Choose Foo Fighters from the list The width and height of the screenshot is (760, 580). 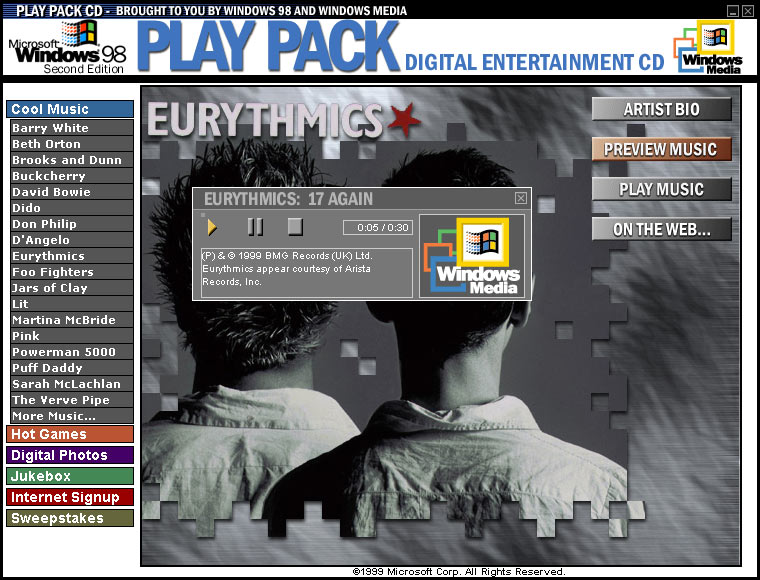click(x=72, y=272)
